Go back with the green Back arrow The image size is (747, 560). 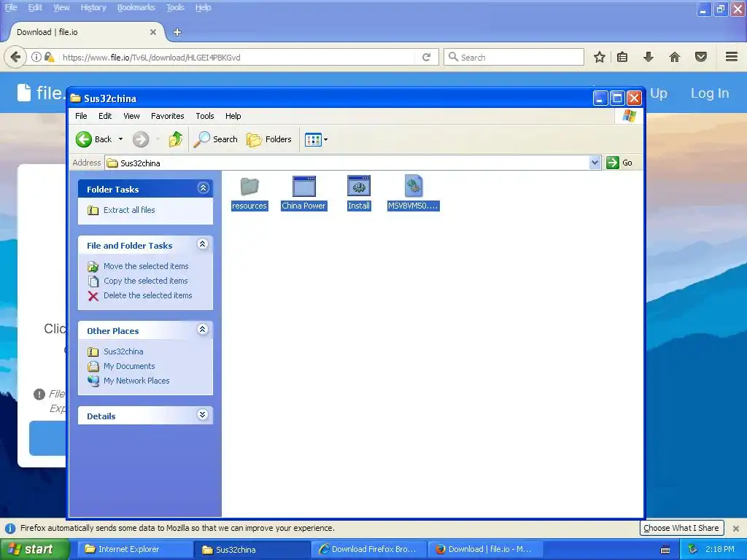tap(84, 139)
